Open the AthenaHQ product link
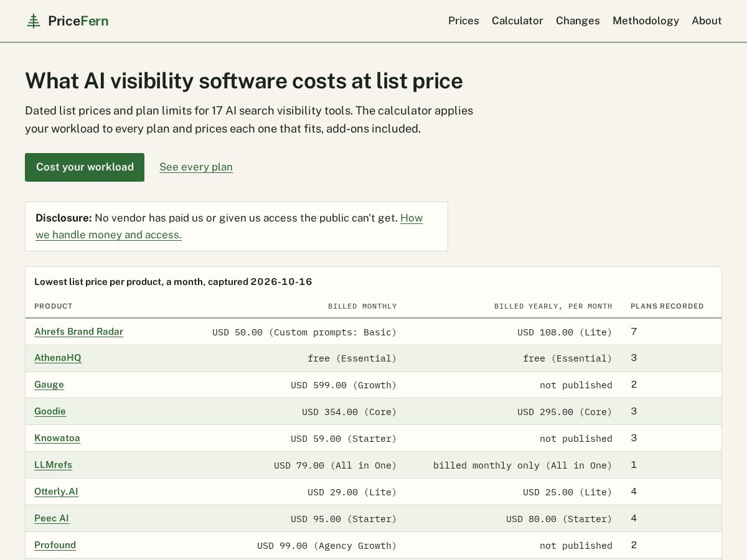The image size is (747, 560). pyautogui.click(x=58, y=358)
